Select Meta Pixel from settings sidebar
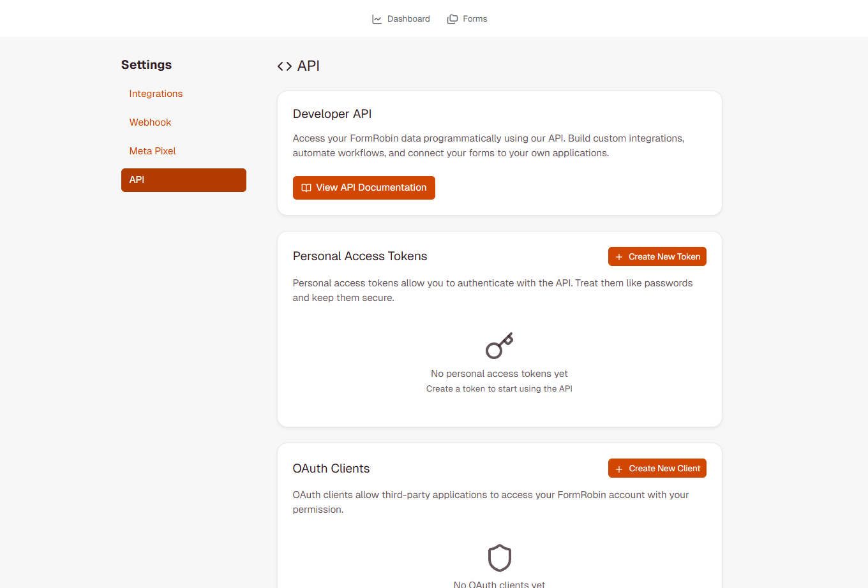This screenshot has height=588, width=868. [153, 151]
